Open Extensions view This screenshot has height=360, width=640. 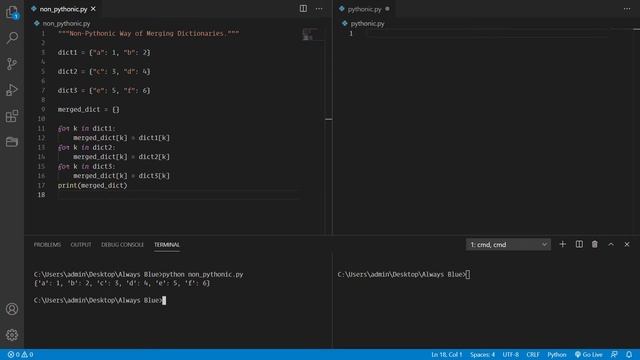12,116
